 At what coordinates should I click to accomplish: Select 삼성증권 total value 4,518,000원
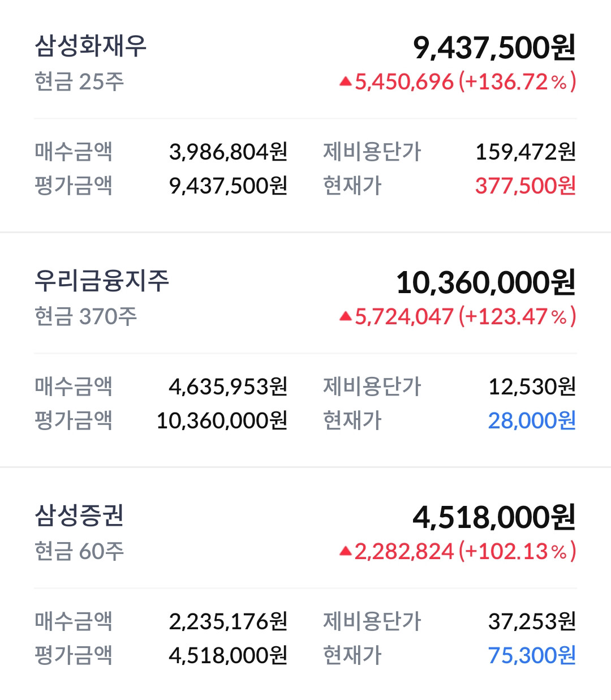pyautogui.click(x=494, y=517)
